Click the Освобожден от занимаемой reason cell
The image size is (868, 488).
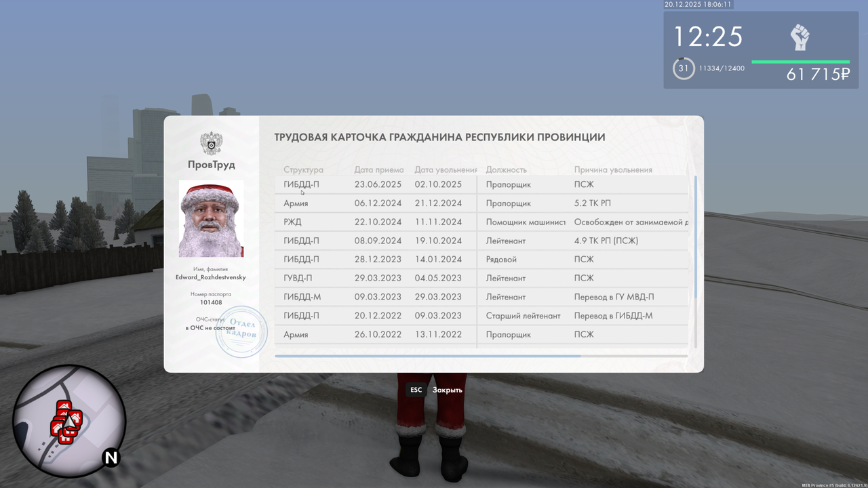(x=631, y=222)
